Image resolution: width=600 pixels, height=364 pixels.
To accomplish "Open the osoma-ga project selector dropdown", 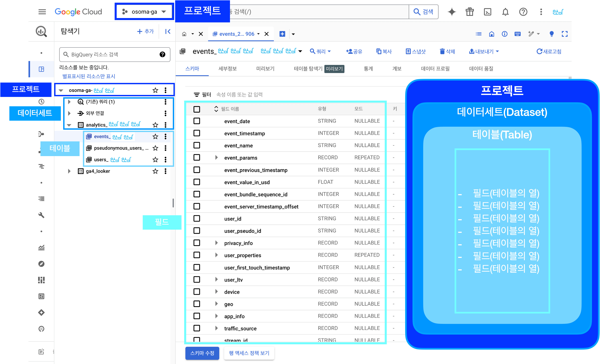I will pyautogui.click(x=144, y=12).
